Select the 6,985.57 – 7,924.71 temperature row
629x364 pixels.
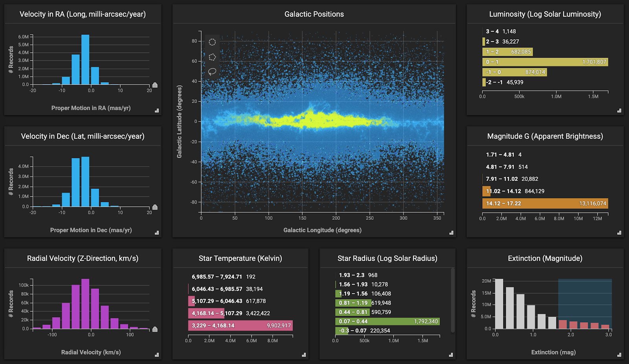(x=241, y=277)
